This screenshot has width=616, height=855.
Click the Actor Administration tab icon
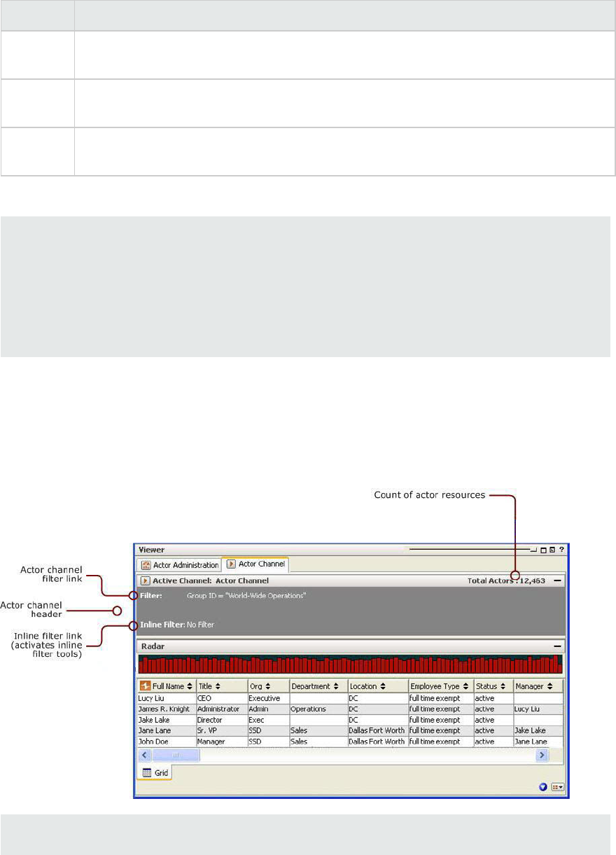coord(146,565)
